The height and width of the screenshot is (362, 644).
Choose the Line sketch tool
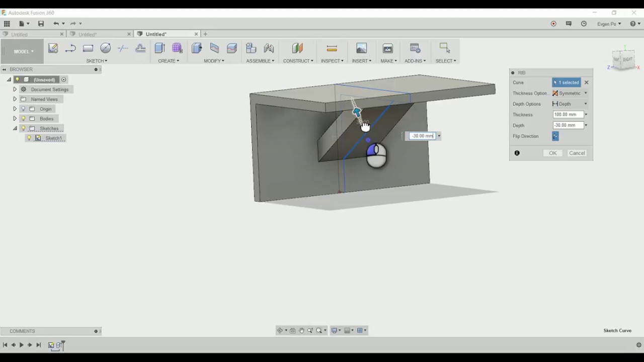point(70,48)
